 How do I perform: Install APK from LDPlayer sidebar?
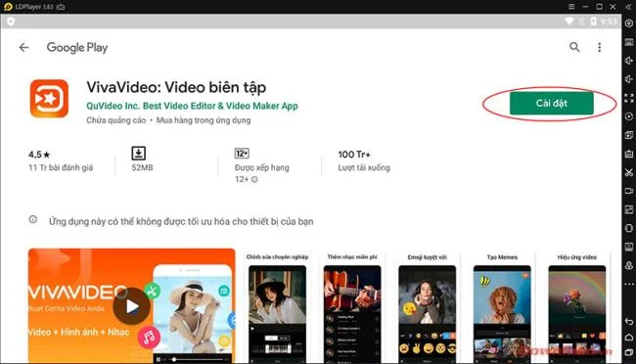[x=629, y=154]
